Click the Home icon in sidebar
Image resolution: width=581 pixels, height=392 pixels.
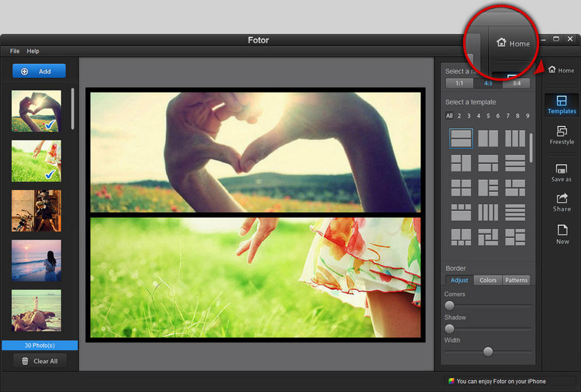pos(561,70)
